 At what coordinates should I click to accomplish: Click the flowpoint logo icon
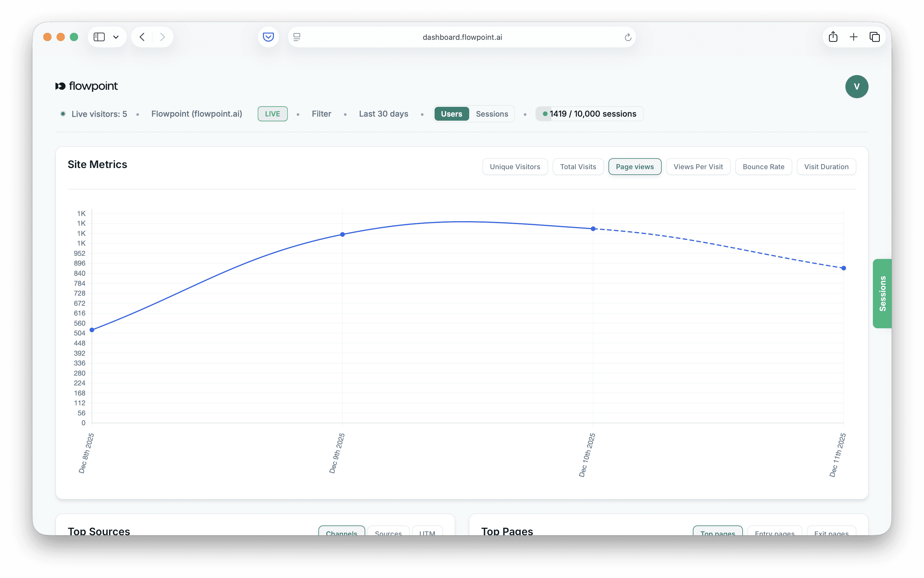60,86
